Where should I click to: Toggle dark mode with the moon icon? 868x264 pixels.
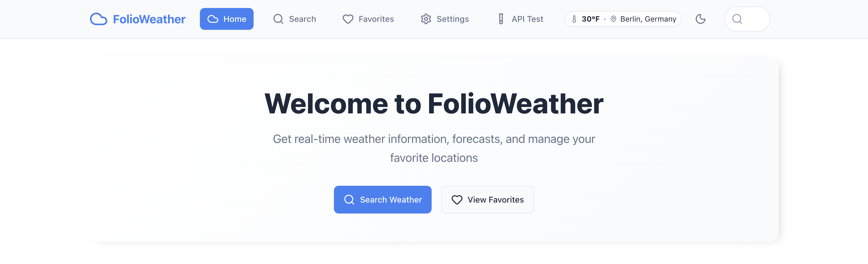click(700, 19)
